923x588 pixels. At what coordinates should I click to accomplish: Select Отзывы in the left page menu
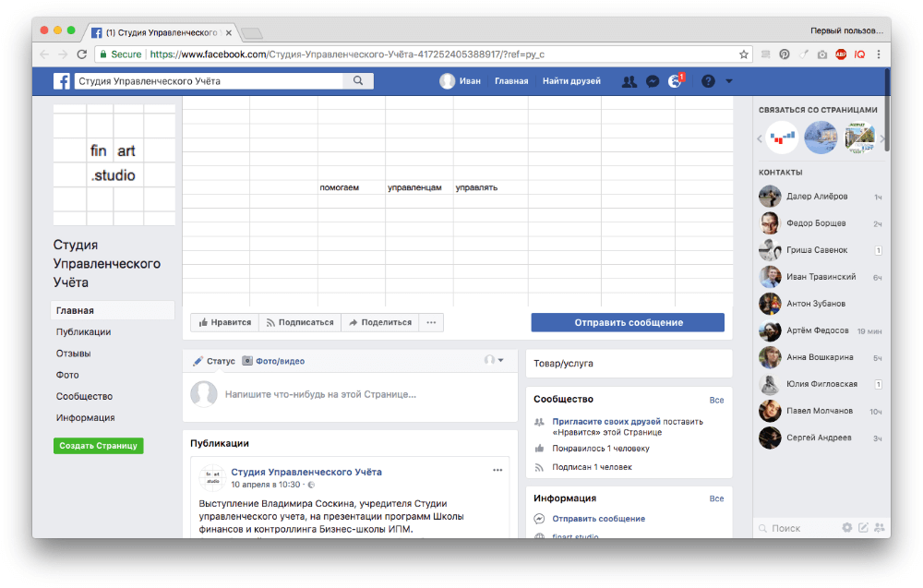coord(73,354)
